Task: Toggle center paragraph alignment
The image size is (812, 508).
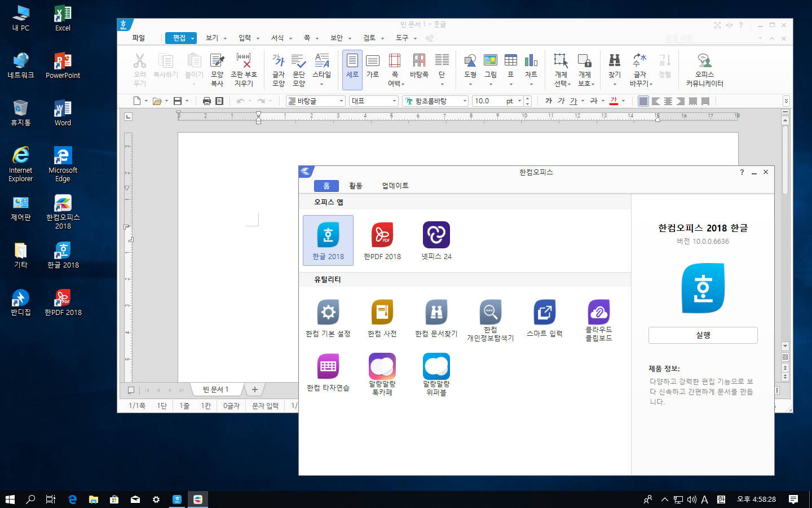Action: click(x=668, y=101)
